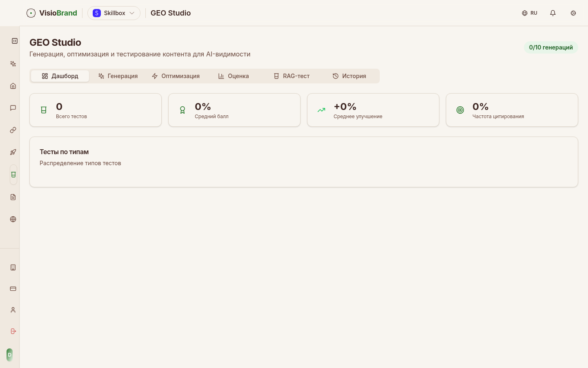This screenshot has width=588, height=368.
Task: Click the rocket icon in the sidebar
Action: click(13, 152)
